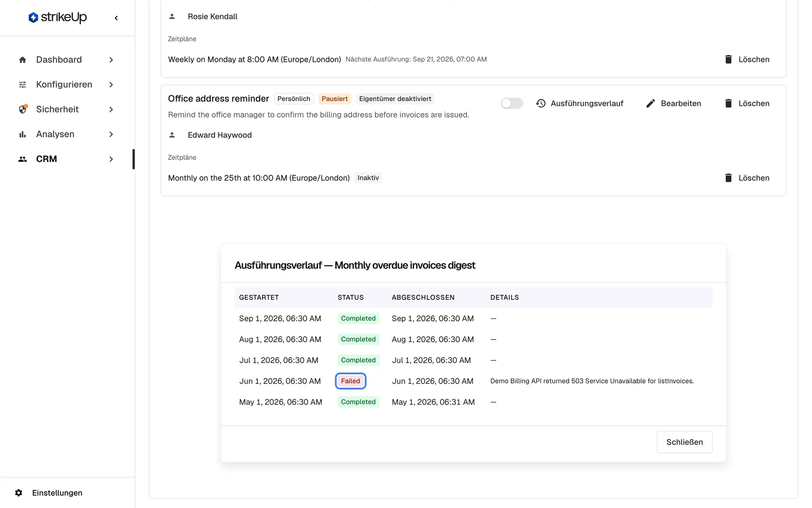Click trash icon for Monthly 25th schedule
This screenshot has height=508, width=812.
(729, 178)
